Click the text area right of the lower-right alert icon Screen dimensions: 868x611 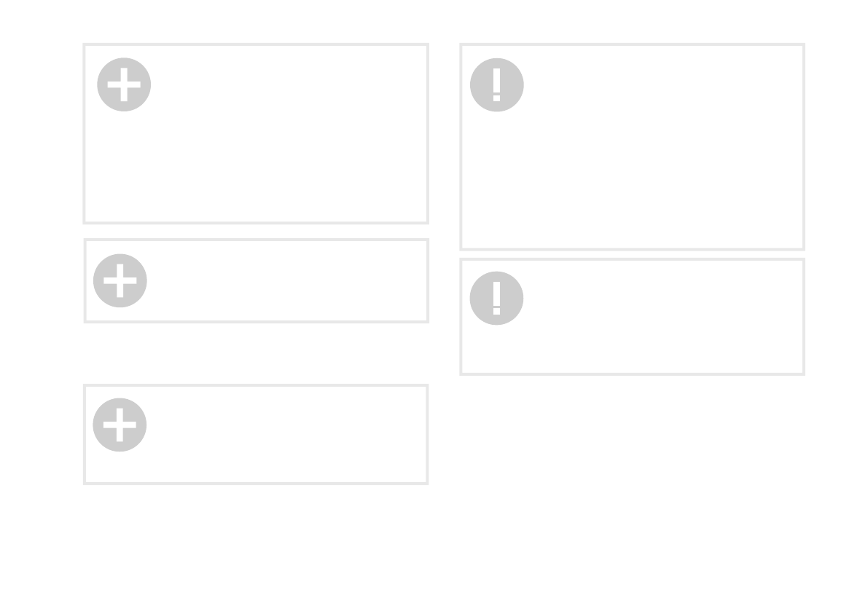click(656, 298)
